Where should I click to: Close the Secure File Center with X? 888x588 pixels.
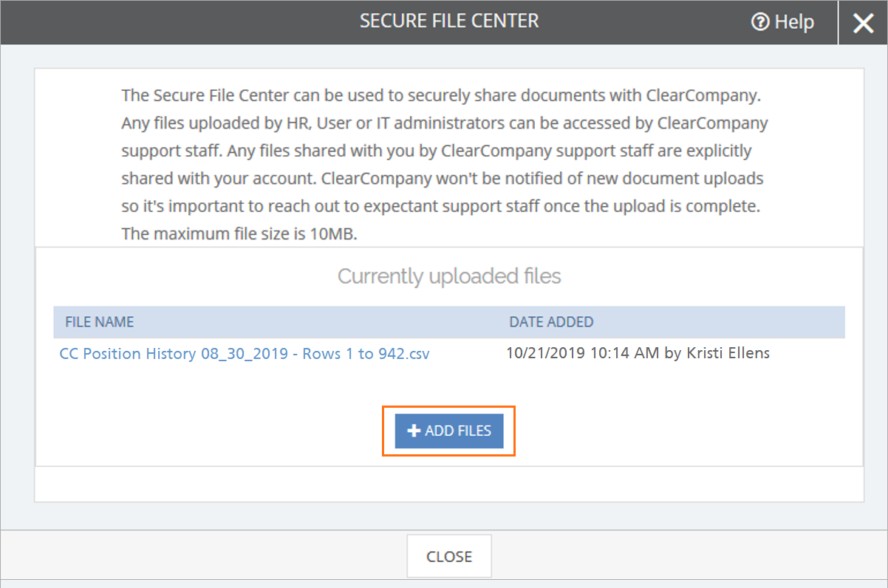click(x=863, y=24)
